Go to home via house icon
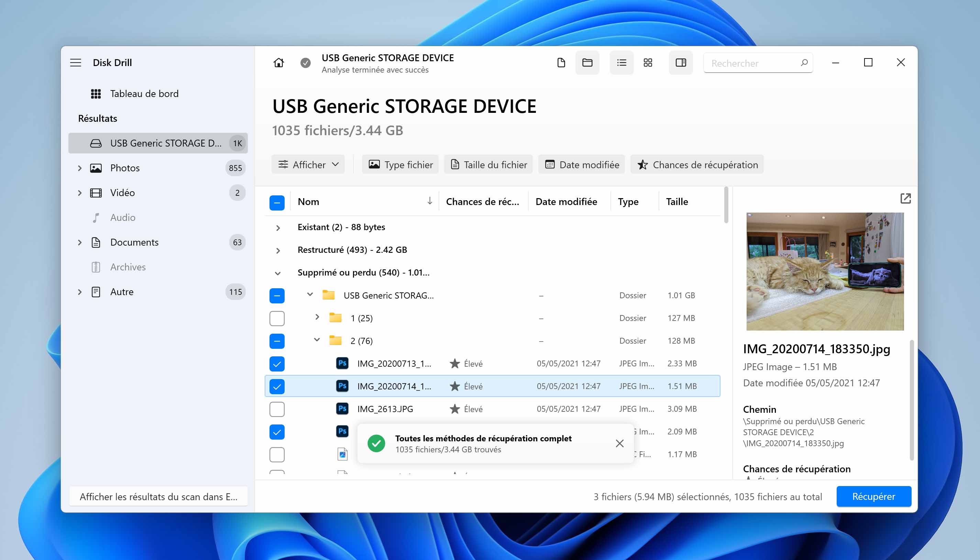Screen dimensions: 980x560 click(x=279, y=63)
